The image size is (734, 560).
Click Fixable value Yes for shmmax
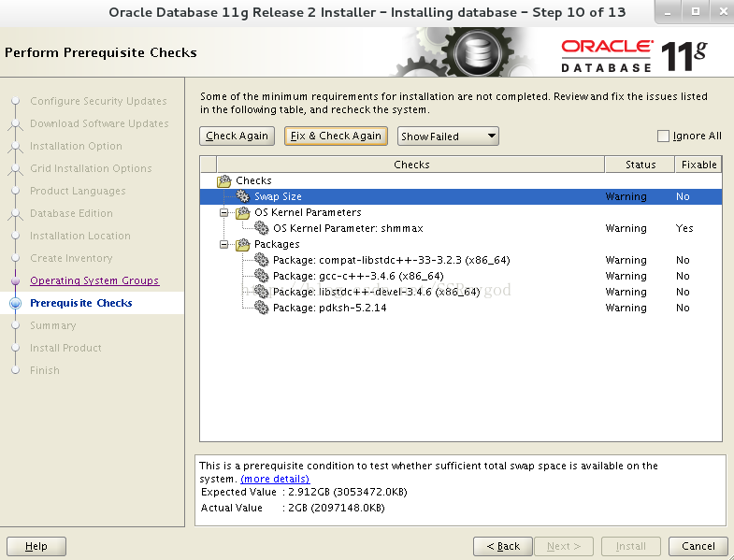point(684,228)
